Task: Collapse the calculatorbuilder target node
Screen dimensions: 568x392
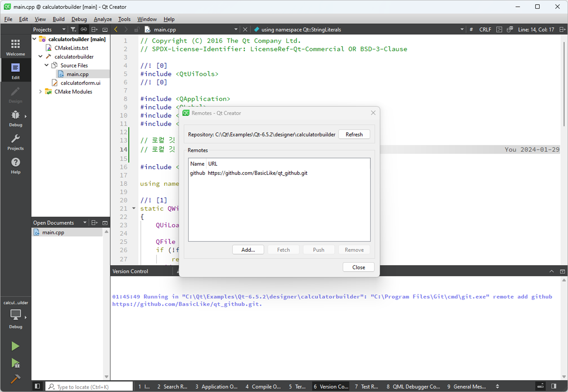Action: click(x=41, y=56)
